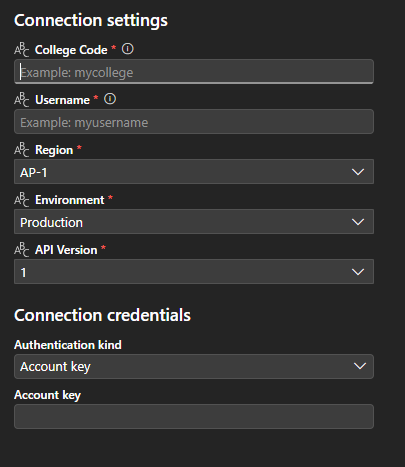This screenshot has height=467, width=405.
Task: Open the Authentication kind dropdown chevron
Action: tap(360, 366)
